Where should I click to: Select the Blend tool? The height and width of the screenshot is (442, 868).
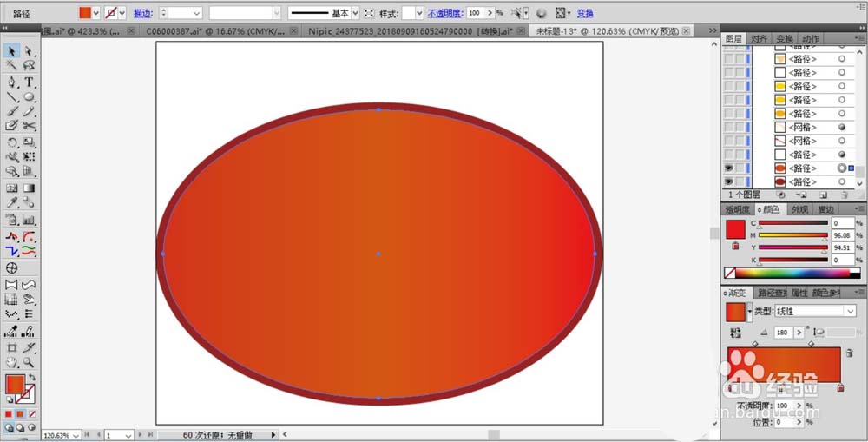point(30,202)
